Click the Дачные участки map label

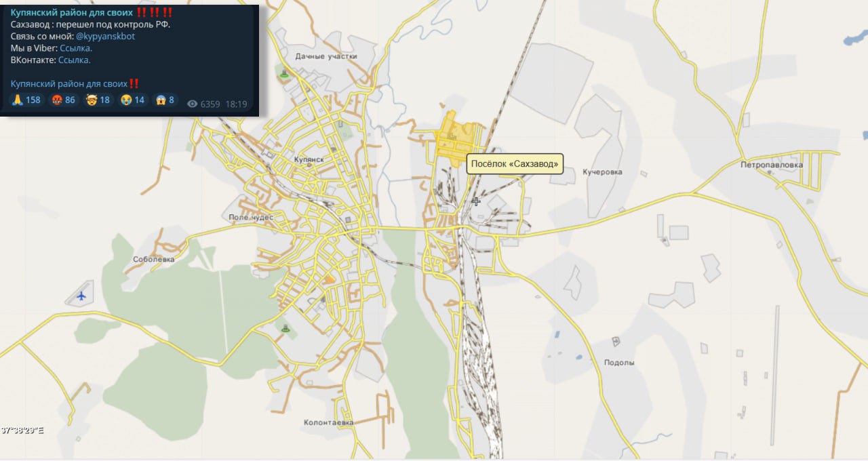click(326, 56)
